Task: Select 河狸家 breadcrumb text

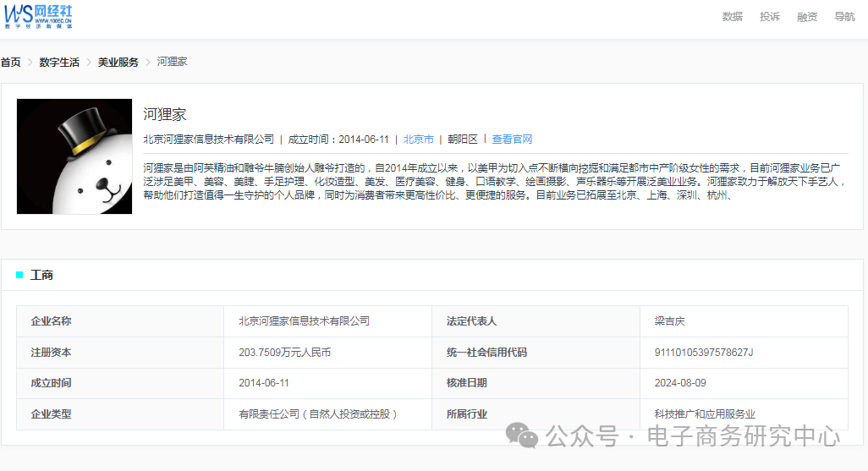Action: click(x=172, y=62)
